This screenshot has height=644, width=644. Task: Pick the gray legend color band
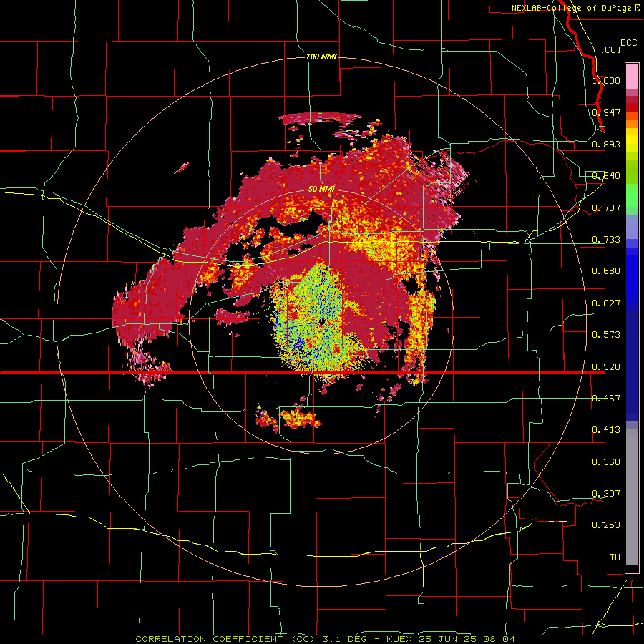click(632, 497)
